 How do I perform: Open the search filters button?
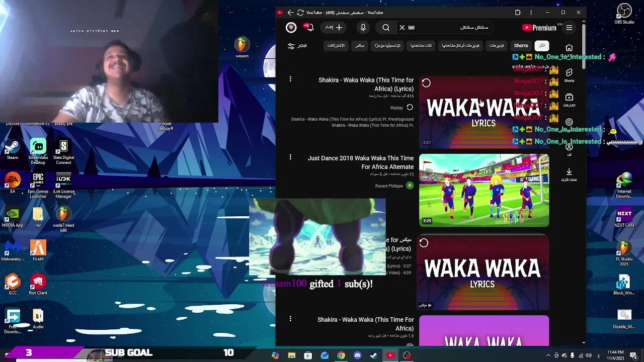(x=297, y=46)
